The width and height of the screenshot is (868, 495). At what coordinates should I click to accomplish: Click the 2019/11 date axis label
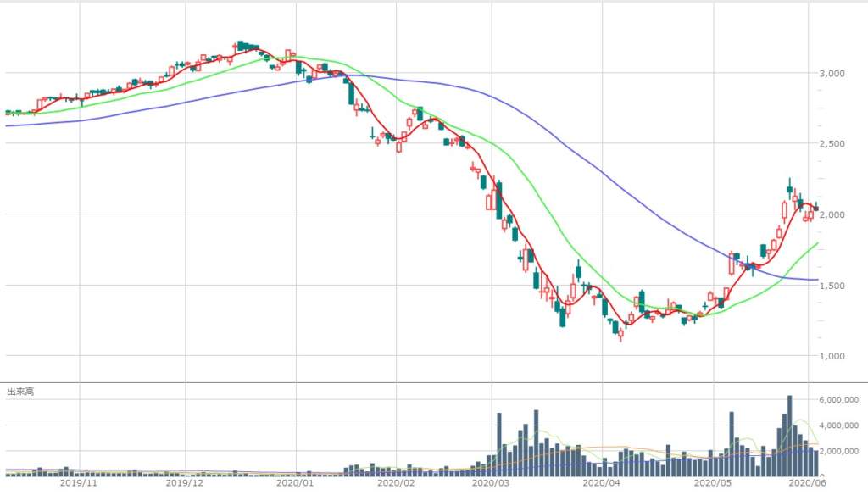(x=79, y=483)
